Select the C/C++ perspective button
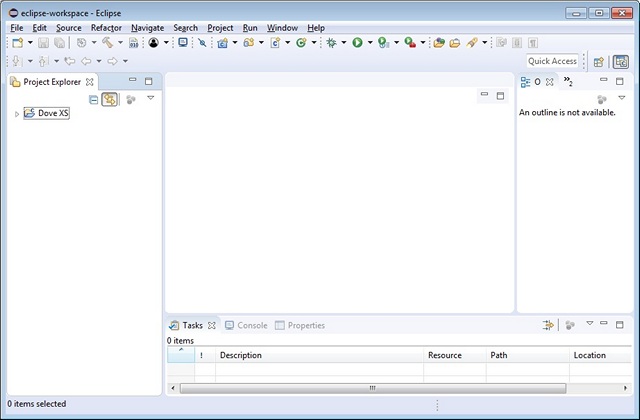Image resolution: width=640 pixels, height=420 pixels. [x=621, y=62]
